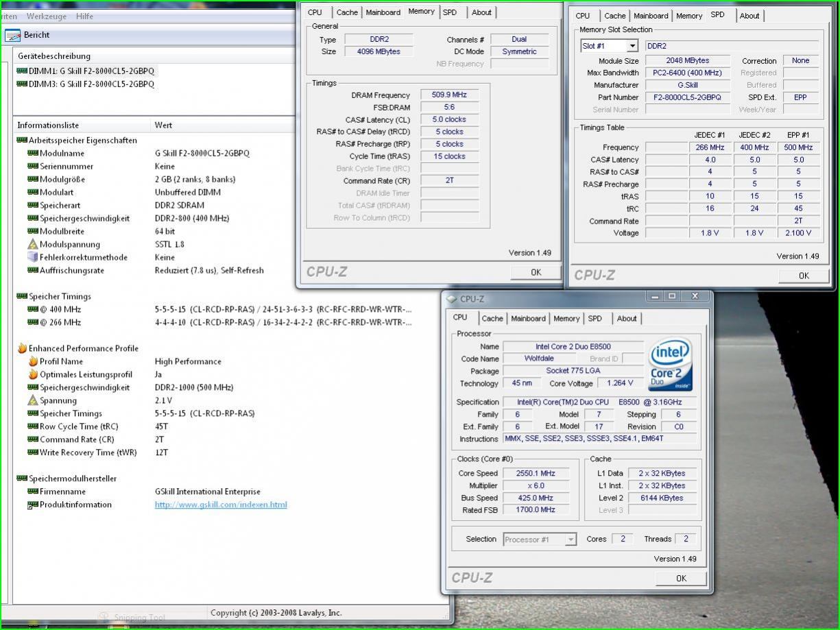Click the Core Speed value 2550.1 MHz
The width and height of the screenshot is (840, 630).
536,474
